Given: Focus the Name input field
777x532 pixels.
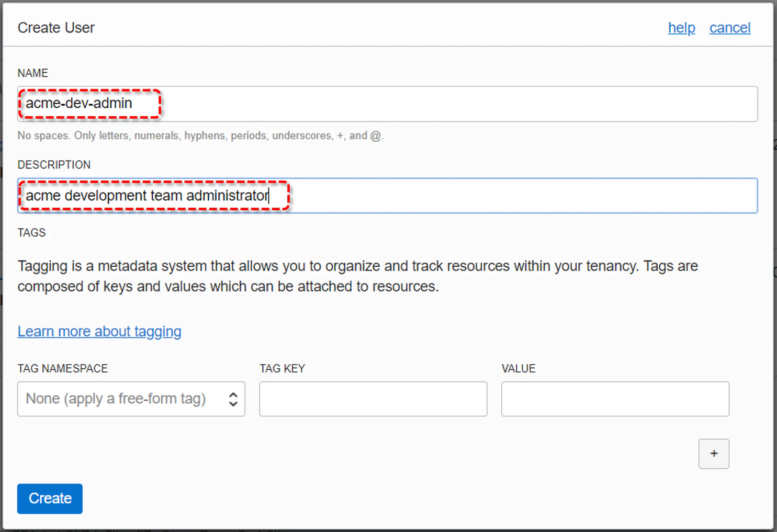Looking at the screenshot, I should (x=388, y=104).
